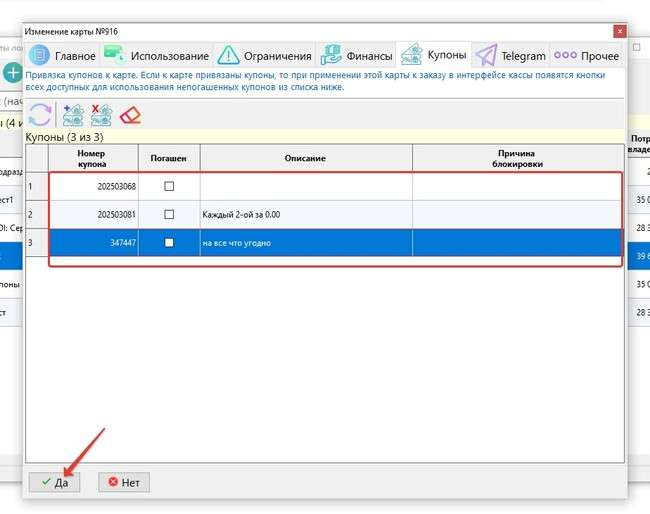Switch to the Использование tab
This screenshot has height=514, width=650.
(157, 55)
